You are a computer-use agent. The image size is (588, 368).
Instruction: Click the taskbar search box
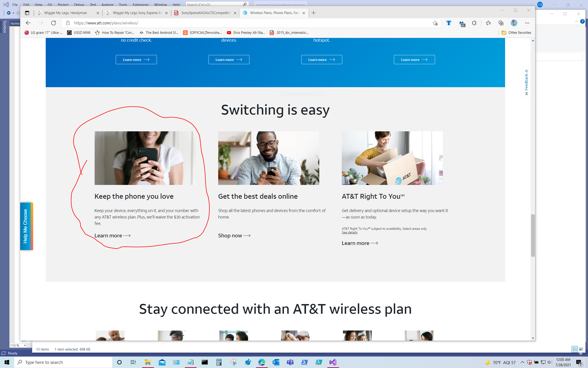coord(63,362)
